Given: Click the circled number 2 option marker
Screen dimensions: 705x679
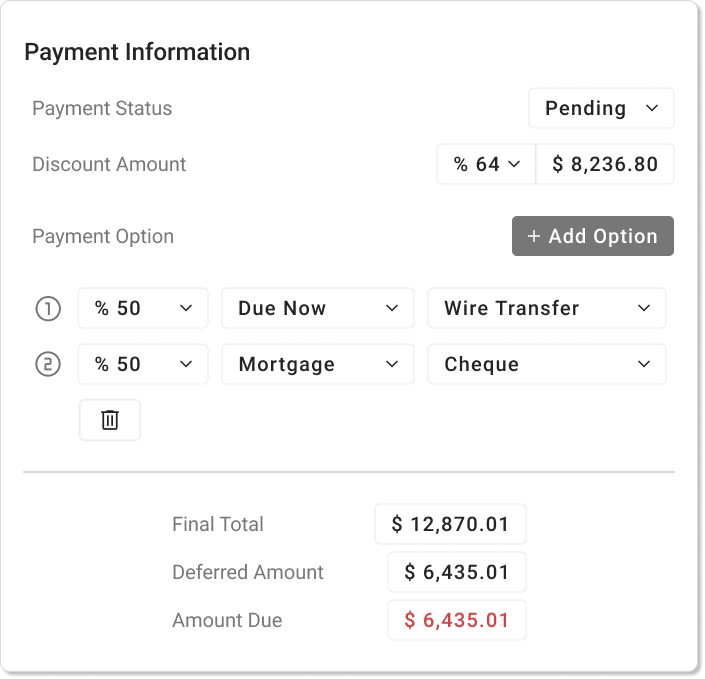Looking at the screenshot, I should (x=48, y=365).
